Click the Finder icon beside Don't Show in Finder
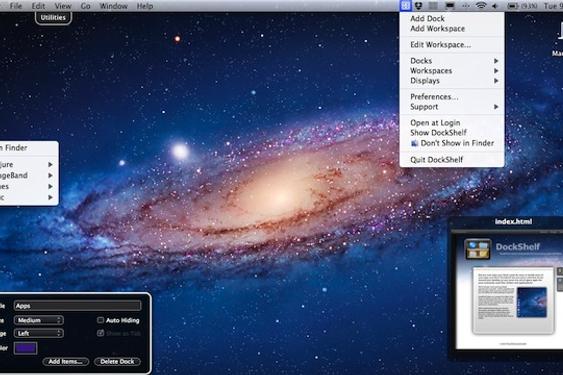The image size is (563, 375). (x=414, y=143)
